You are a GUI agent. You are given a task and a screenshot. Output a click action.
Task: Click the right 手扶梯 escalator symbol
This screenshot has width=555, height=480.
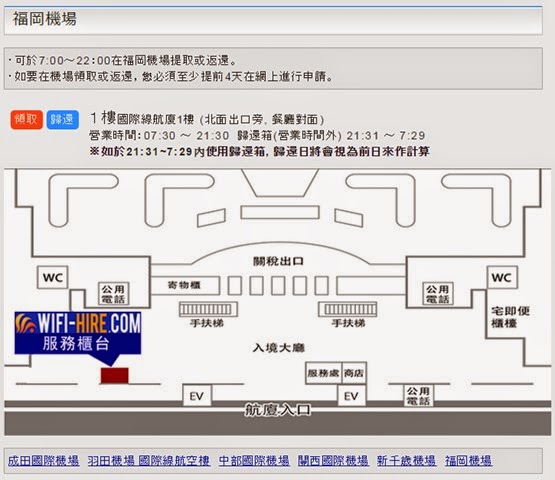click(x=347, y=309)
